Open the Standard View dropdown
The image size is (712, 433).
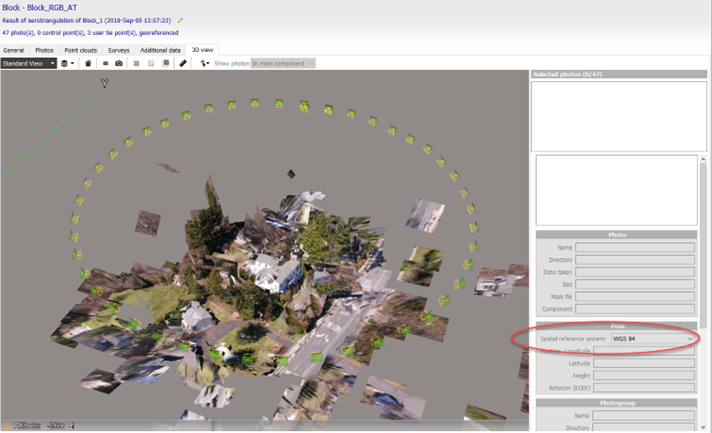click(x=28, y=63)
